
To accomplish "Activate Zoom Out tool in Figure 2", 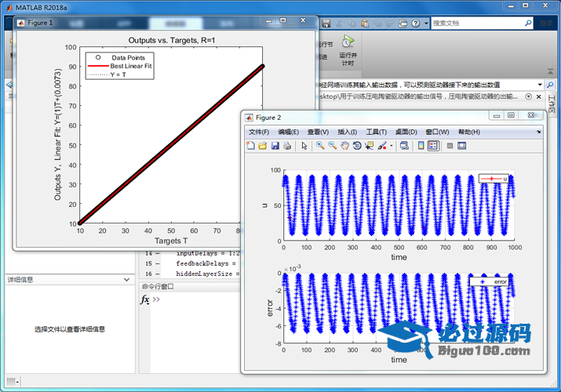I will click(333, 146).
